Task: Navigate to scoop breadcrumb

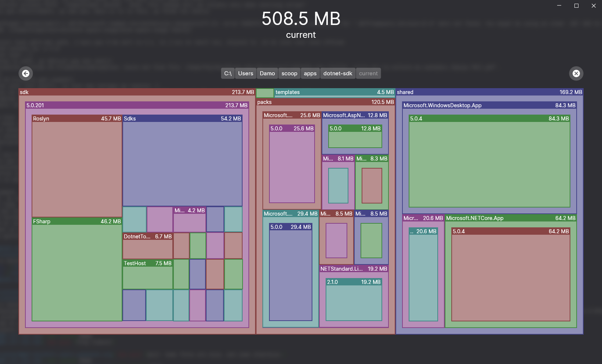Action: pos(289,73)
